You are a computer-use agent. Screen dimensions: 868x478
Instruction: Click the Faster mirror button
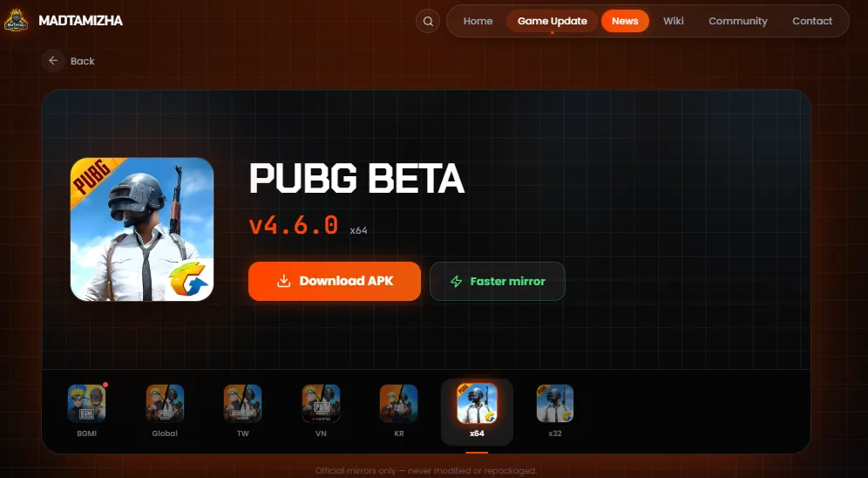tap(497, 282)
